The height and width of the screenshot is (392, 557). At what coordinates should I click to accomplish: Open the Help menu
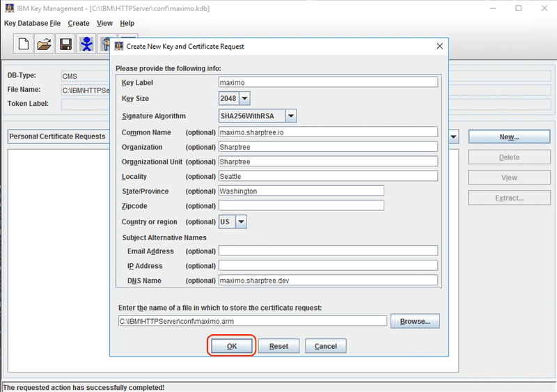click(127, 23)
